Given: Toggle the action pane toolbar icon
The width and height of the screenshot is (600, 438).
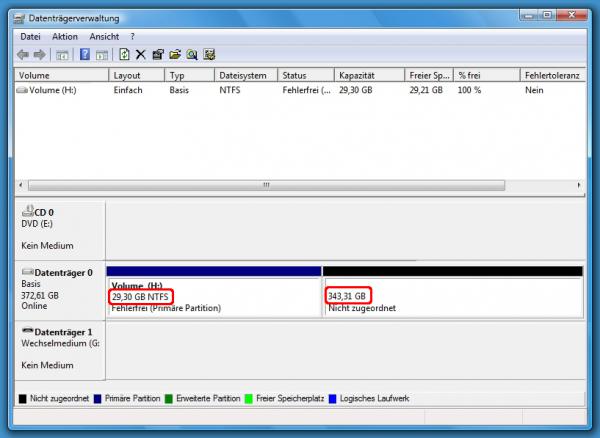Looking at the screenshot, I should click(102, 55).
